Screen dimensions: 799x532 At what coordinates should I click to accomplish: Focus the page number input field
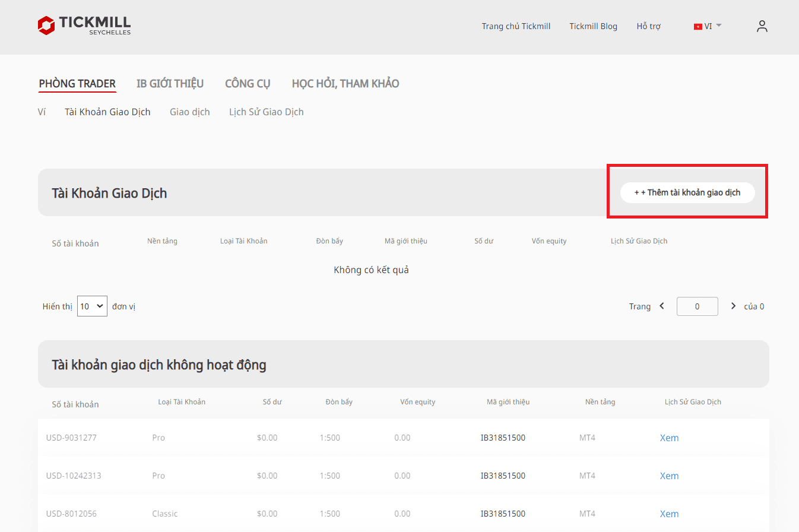point(697,306)
